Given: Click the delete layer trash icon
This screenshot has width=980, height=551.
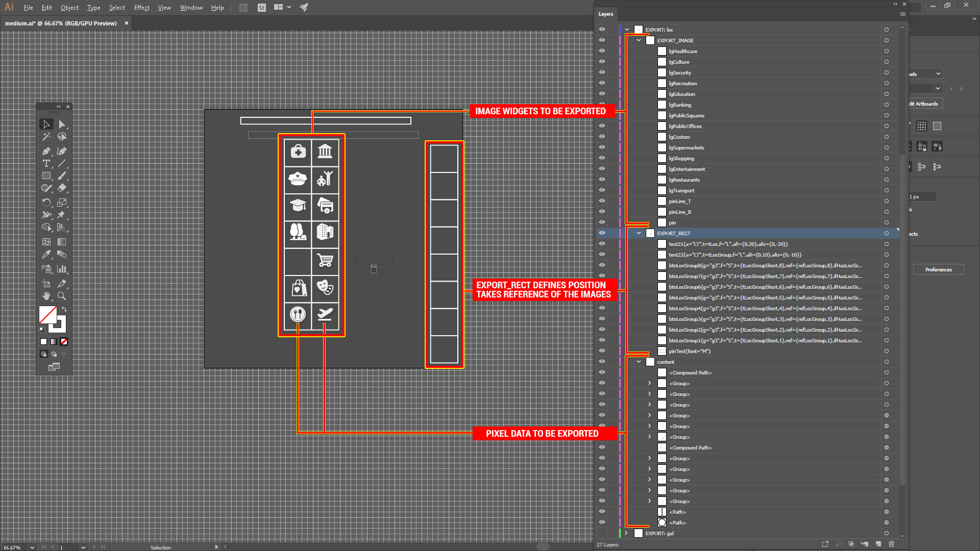Looking at the screenshot, I should coord(891,544).
